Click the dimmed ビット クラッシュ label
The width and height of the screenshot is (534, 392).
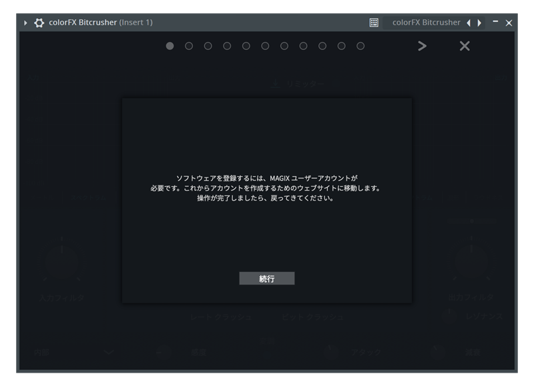(312, 317)
